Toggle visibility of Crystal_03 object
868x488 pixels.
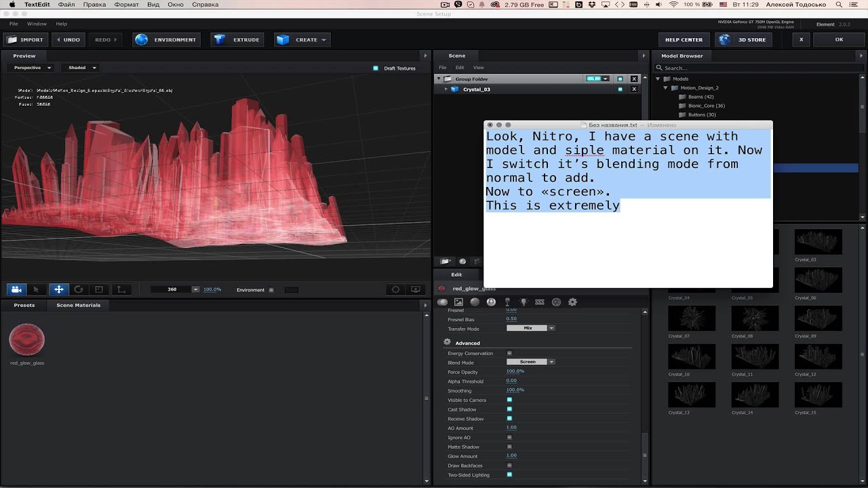(x=620, y=89)
